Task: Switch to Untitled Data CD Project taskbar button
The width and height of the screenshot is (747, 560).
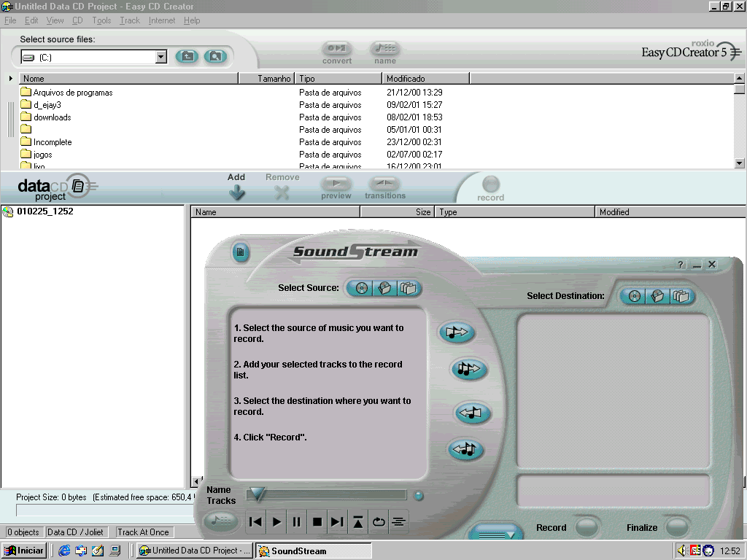Action: [x=194, y=551]
